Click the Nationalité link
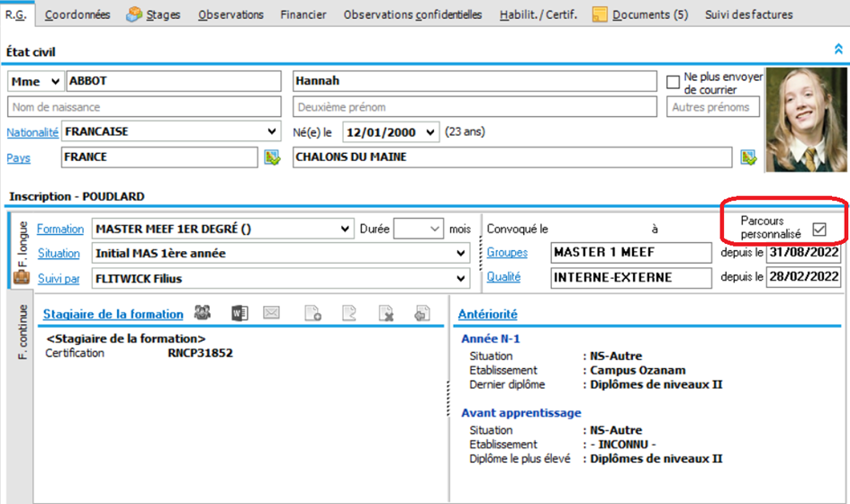Viewport: 850px width, 504px height. pyautogui.click(x=32, y=132)
